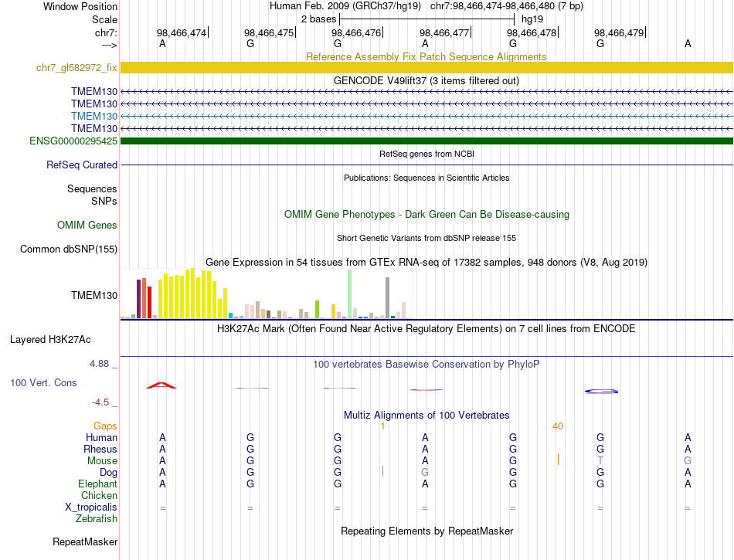Viewport: 734px width, 560px height.
Task: Click the TMEM130 GTEx expression label
Action: [94, 295]
